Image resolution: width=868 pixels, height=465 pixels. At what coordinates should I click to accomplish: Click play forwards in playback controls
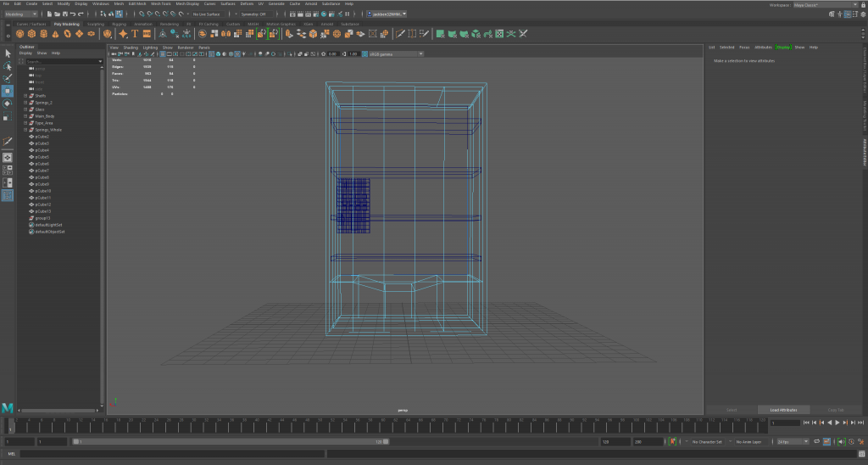click(837, 422)
